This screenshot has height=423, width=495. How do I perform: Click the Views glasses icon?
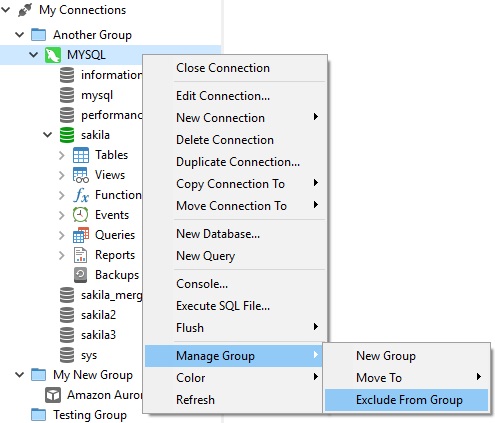81,175
